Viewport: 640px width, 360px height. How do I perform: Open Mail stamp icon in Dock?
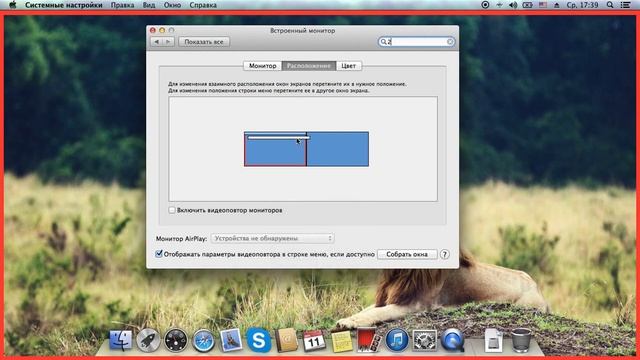(x=231, y=340)
